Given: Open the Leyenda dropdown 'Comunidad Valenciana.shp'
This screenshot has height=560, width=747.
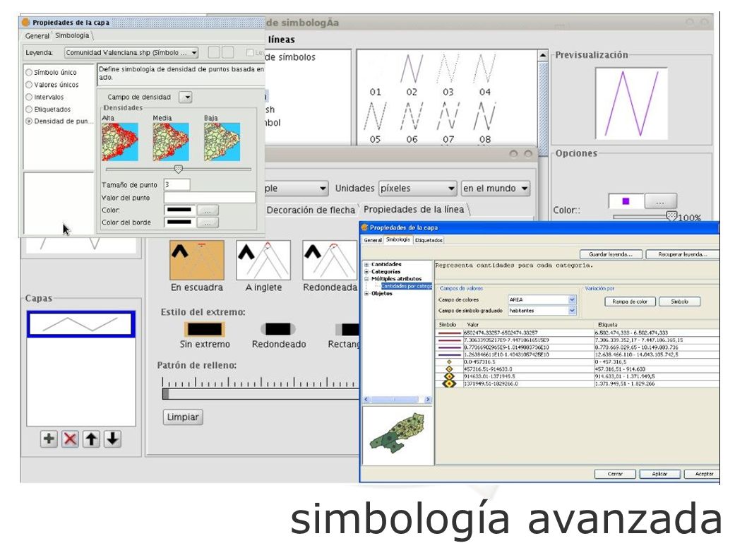Looking at the screenshot, I should (x=131, y=52).
